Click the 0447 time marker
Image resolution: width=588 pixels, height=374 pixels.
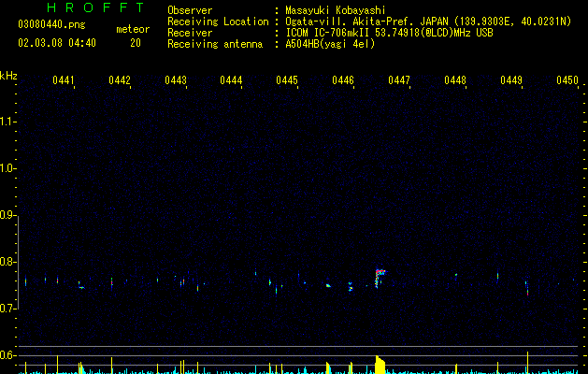399,80
